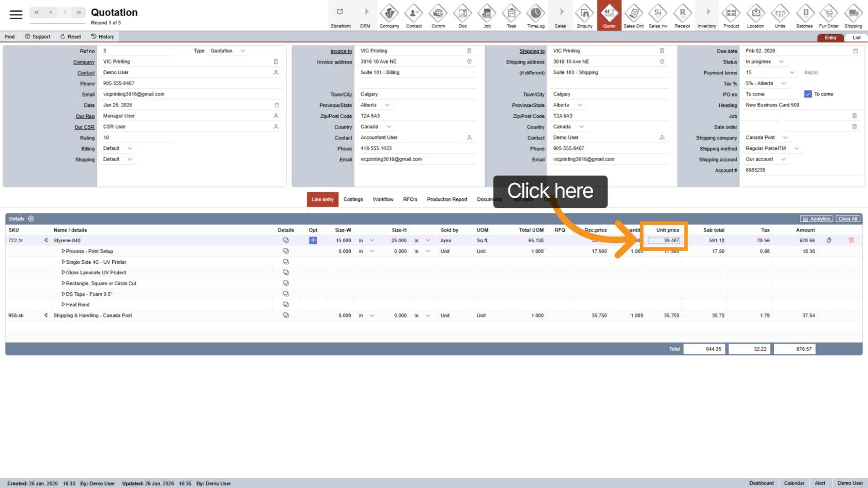Click the Clear All button

pyautogui.click(x=848, y=219)
